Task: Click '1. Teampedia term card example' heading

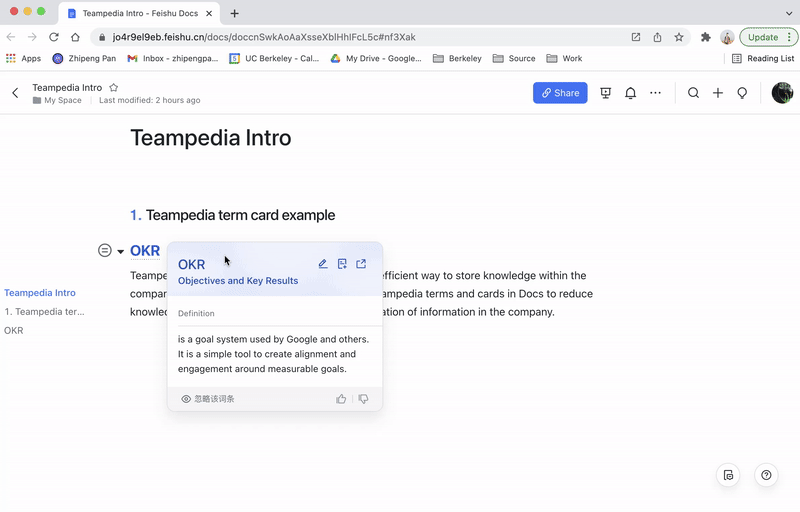Action: click(233, 215)
